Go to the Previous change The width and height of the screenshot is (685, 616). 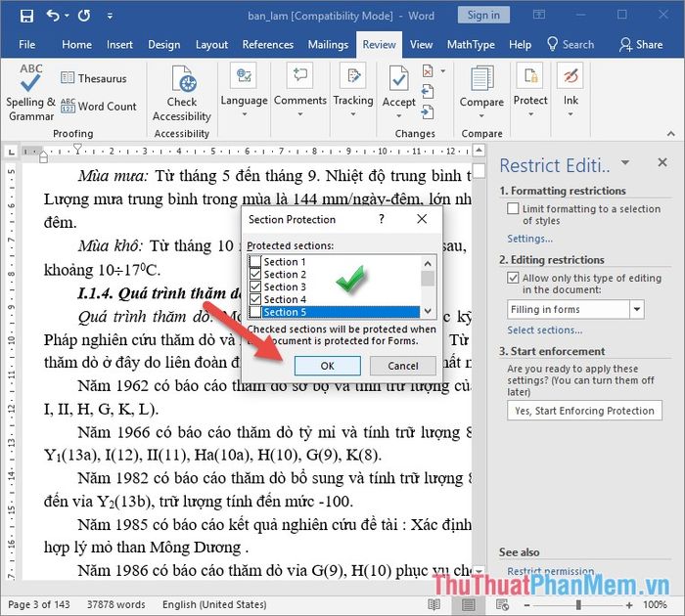click(x=428, y=92)
